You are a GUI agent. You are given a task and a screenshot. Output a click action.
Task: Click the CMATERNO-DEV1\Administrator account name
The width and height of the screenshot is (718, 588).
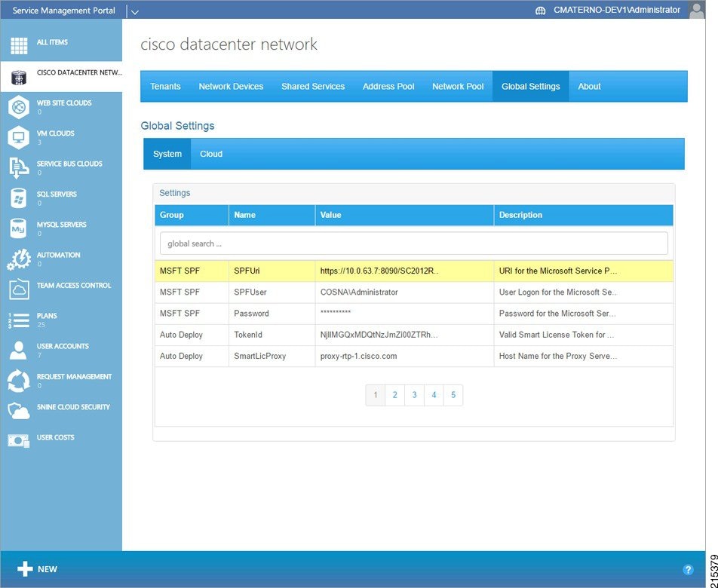617,10
